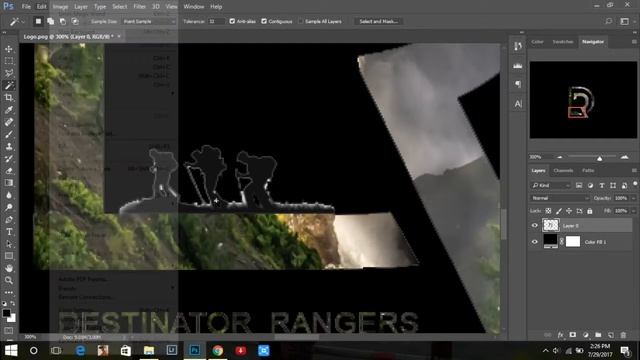Click the Add layer style fx icon
Image resolution: width=640 pixels, height=360 pixels.
point(560,335)
